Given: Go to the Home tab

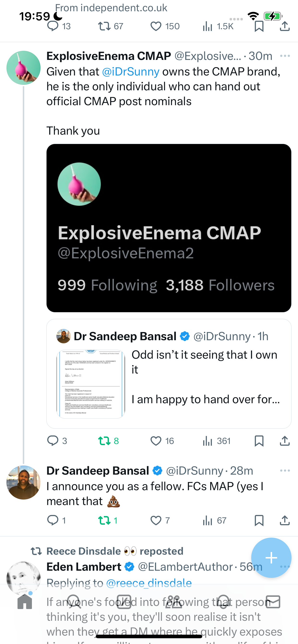Looking at the screenshot, I should coord(25,602).
